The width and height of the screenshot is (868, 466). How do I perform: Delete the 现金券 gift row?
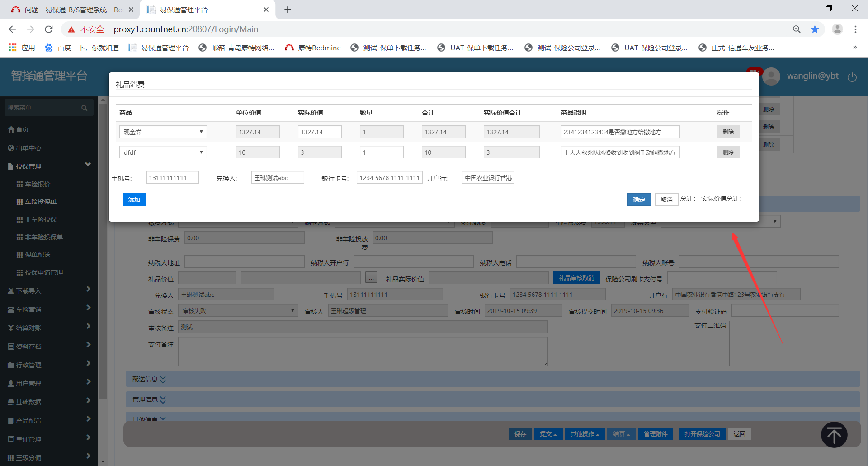(x=728, y=132)
